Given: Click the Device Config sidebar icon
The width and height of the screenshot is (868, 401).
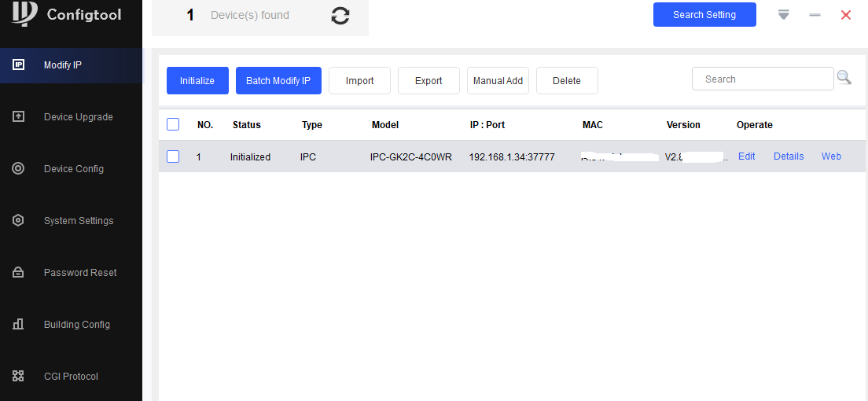Looking at the screenshot, I should 19,169.
